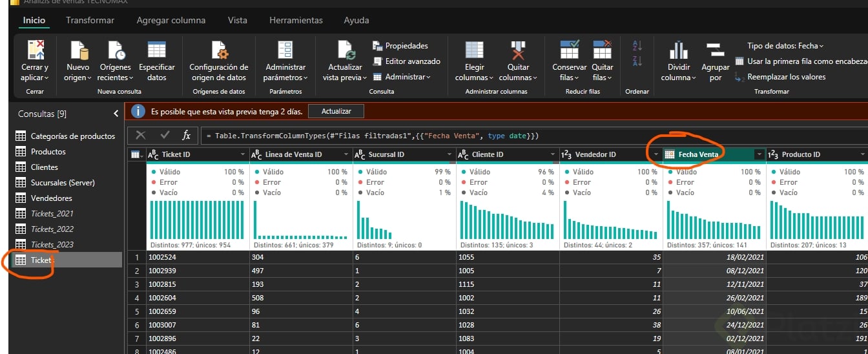Open Orígenes recientes icon
This screenshot has width=868, height=354.
(x=116, y=50)
